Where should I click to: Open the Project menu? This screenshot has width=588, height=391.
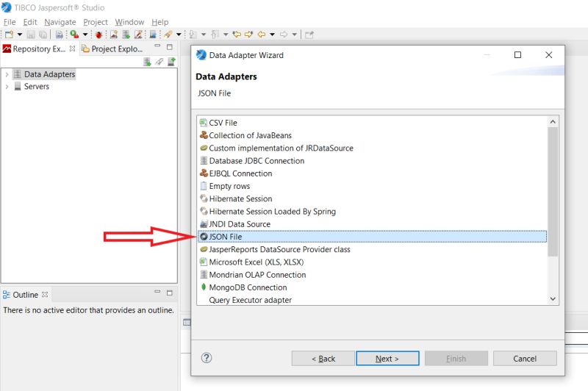coord(96,22)
